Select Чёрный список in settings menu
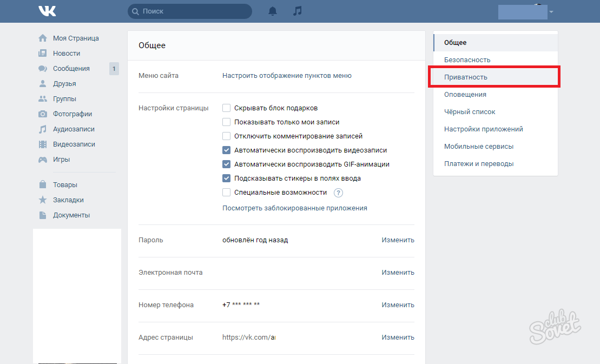The height and width of the screenshot is (364, 600). 470,112
